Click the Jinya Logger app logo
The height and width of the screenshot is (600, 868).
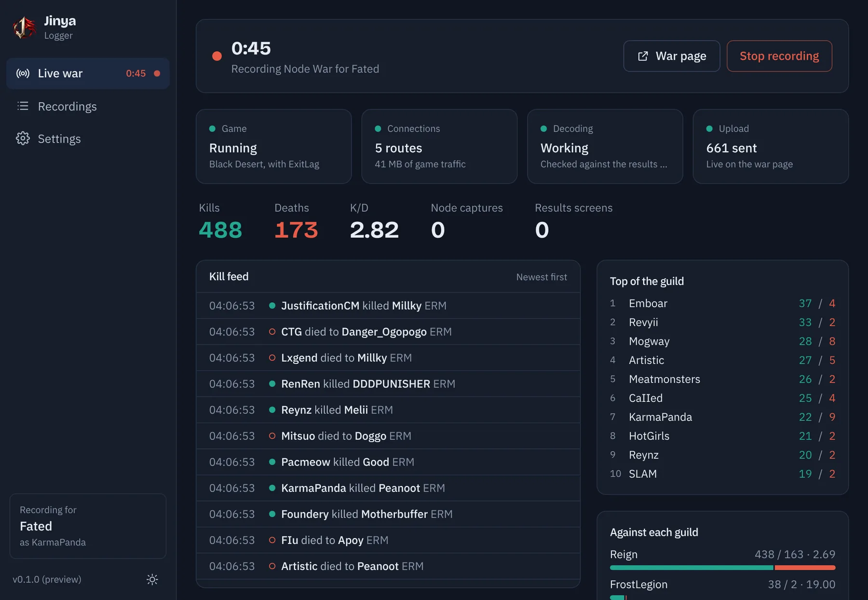(x=24, y=27)
